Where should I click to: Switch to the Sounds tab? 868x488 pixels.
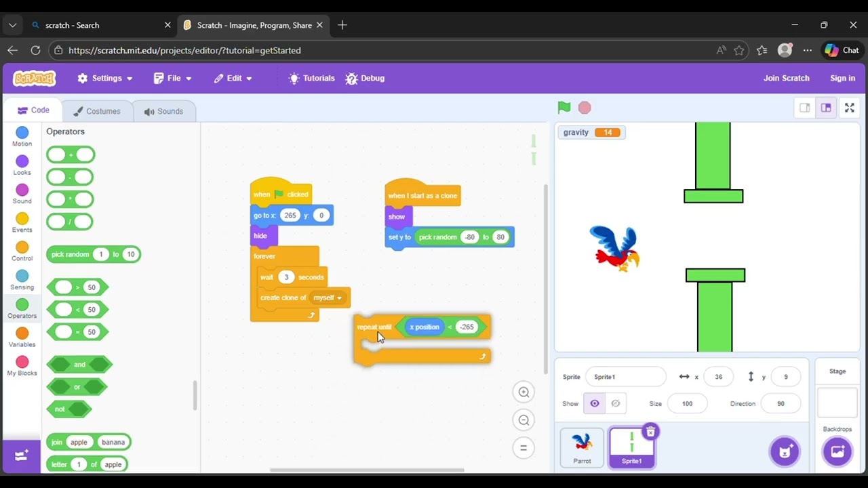pos(163,111)
